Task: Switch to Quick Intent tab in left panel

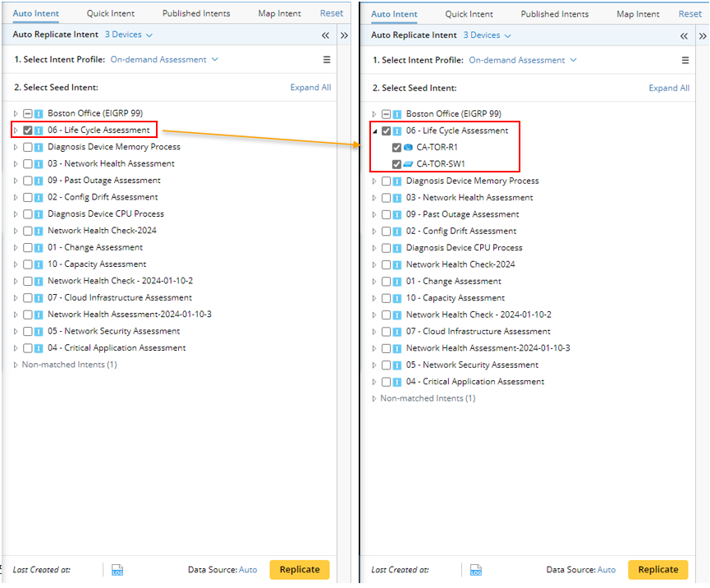Action: (x=111, y=13)
